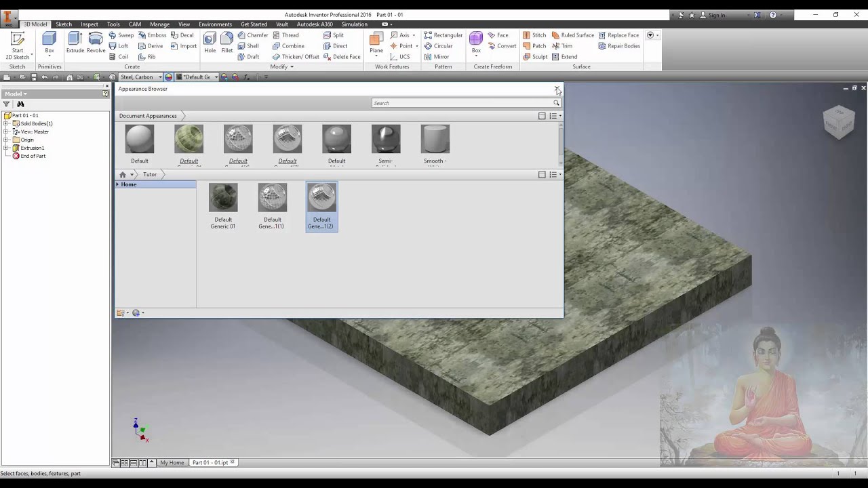Screen dimensions: 868x488
Task: Choose the Loft tool
Action: (119, 46)
